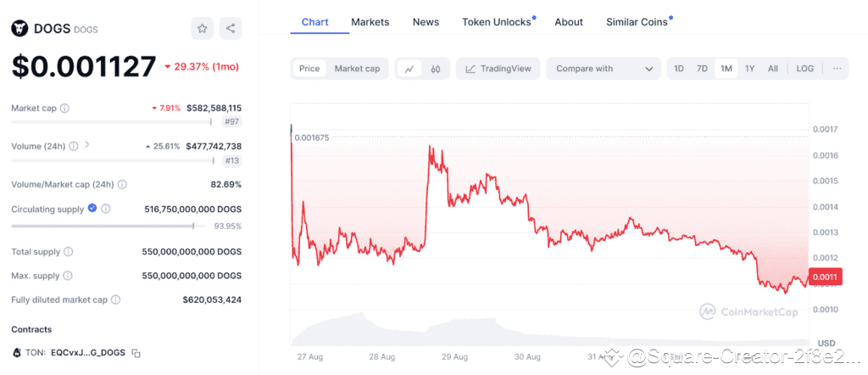Select the 7D time range

tap(702, 69)
